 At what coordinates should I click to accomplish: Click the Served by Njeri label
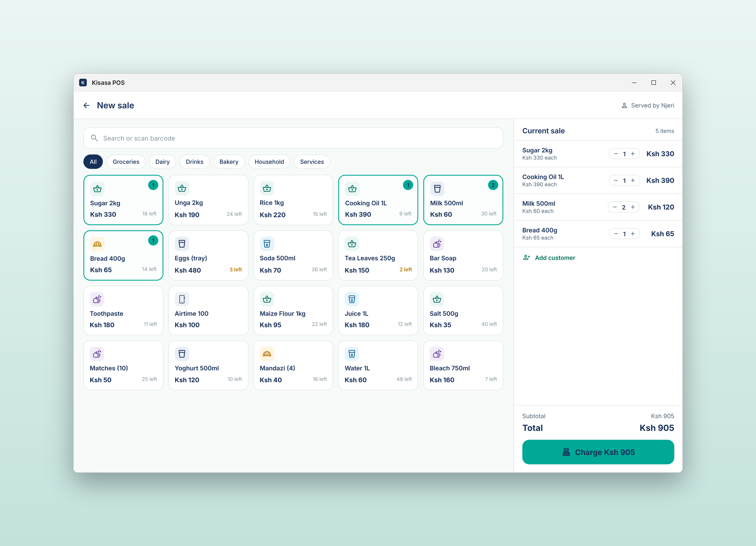[652, 105]
